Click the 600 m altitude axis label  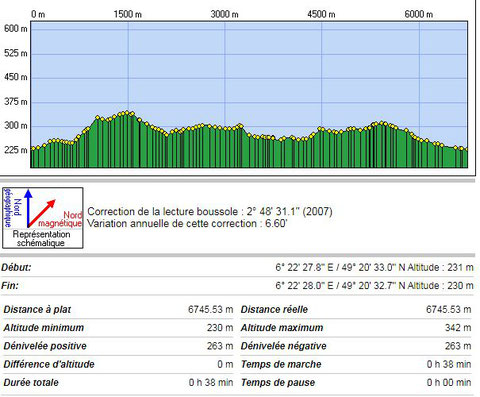click(15, 29)
